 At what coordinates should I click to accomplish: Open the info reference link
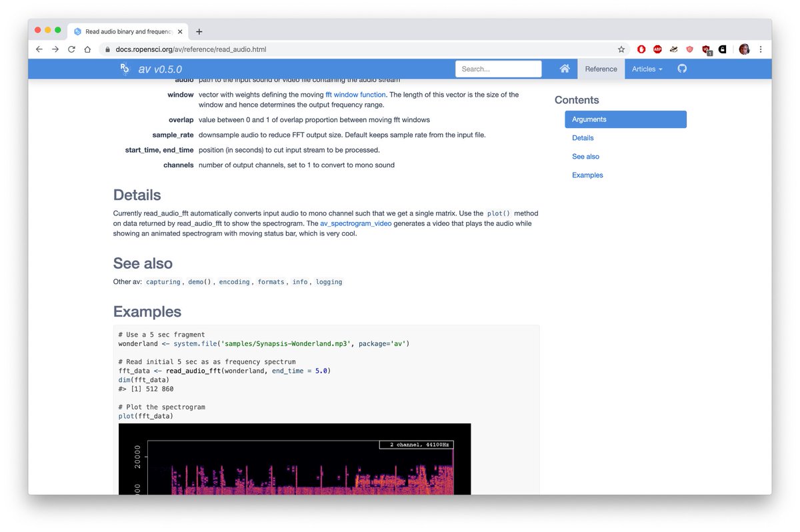point(300,282)
